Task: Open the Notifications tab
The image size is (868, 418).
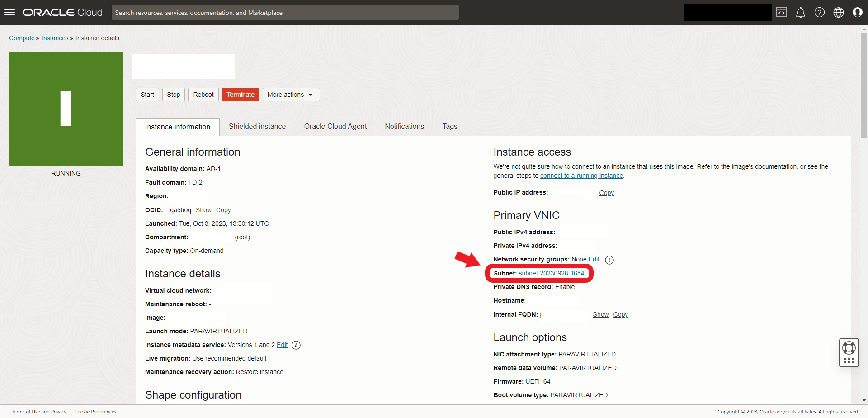Action: pyautogui.click(x=404, y=127)
